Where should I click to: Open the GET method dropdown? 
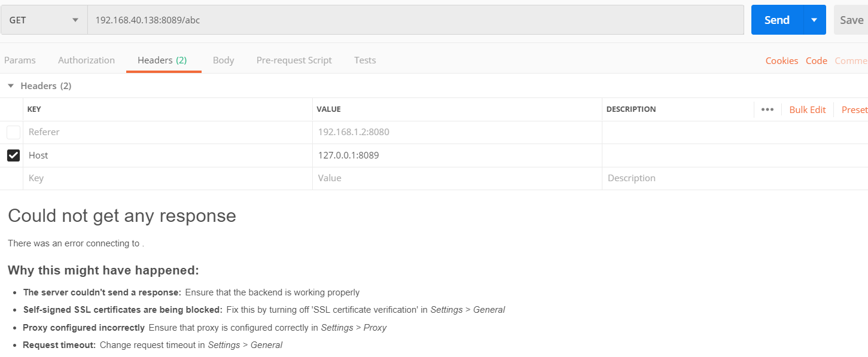point(44,20)
